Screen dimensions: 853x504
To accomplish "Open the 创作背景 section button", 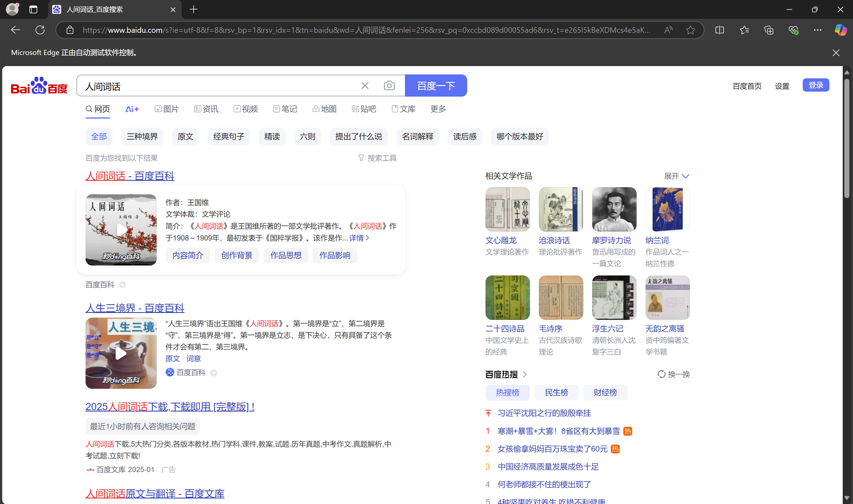I will point(237,255).
